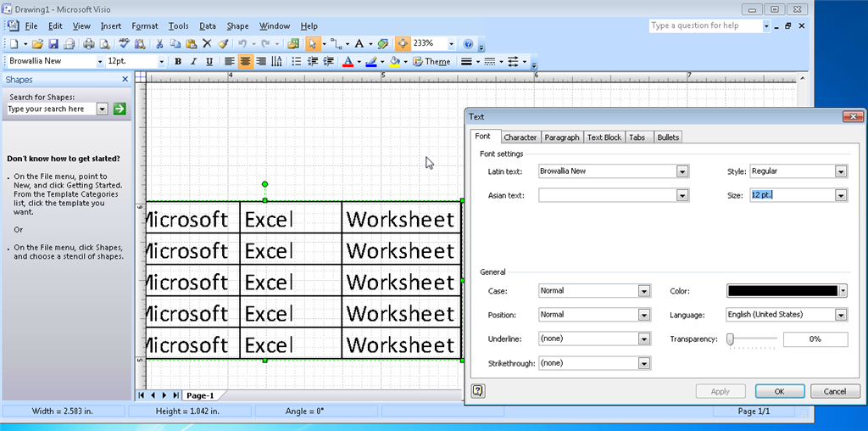Screen dimensions: 868x431
Task: Delete selection with the X icon
Action: click(207, 44)
